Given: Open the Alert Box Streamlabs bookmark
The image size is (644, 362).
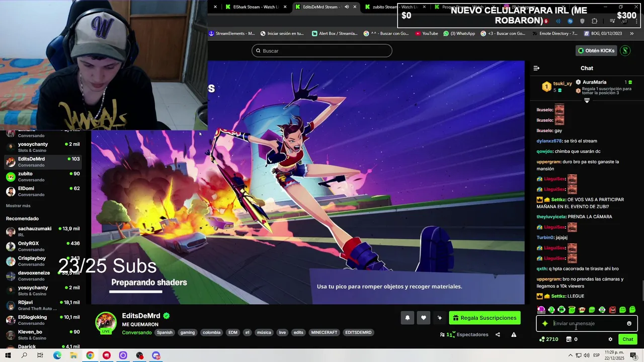Looking at the screenshot, I should [x=335, y=34].
